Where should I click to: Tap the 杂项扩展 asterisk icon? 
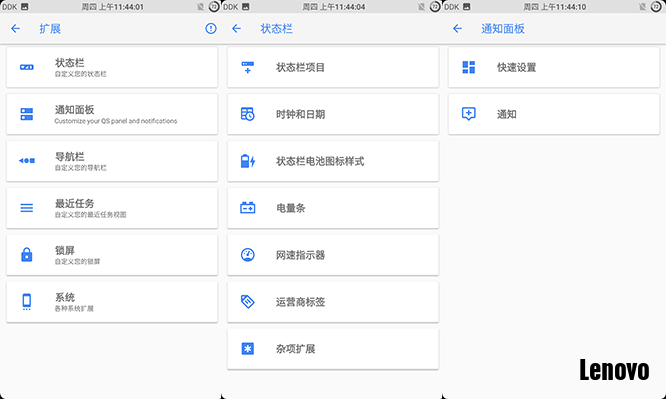pyautogui.click(x=248, y=348)
